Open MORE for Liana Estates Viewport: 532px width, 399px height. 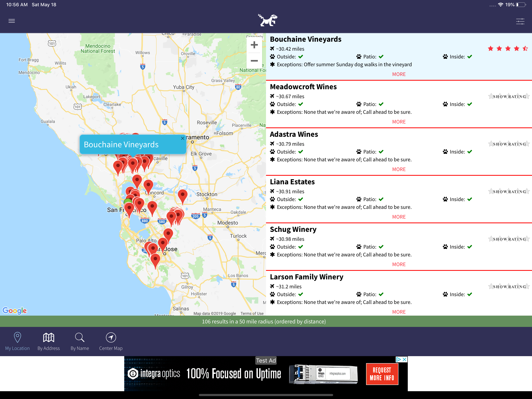pos(399,217)
